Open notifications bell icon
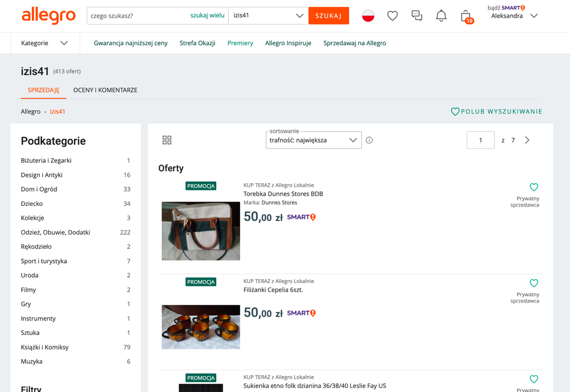 pyautogui.click(x=441, y=15)
